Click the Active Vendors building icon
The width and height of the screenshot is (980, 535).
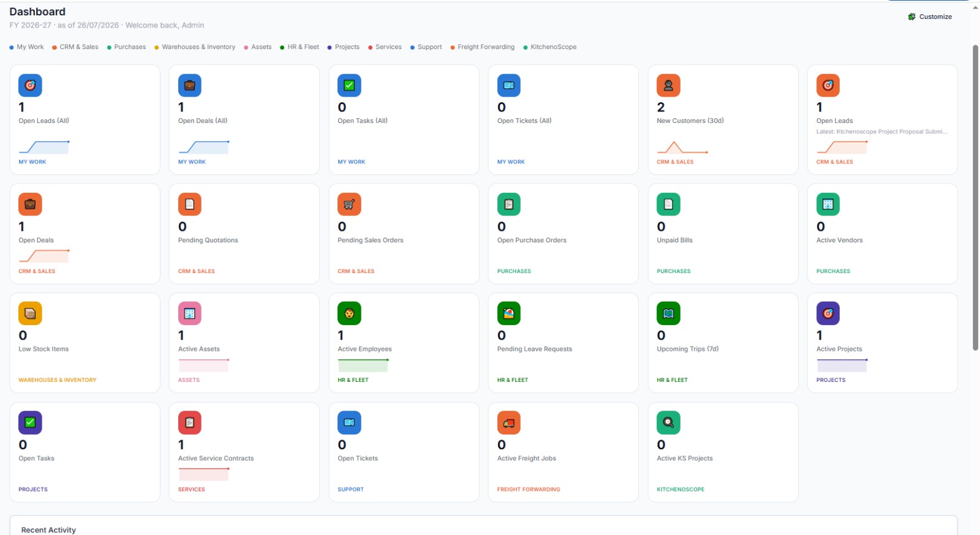828,204
